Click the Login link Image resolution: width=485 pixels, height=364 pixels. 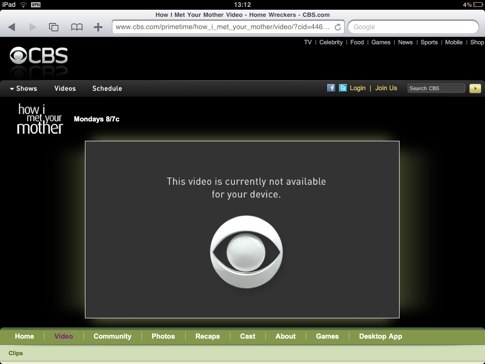click(357, 88)
